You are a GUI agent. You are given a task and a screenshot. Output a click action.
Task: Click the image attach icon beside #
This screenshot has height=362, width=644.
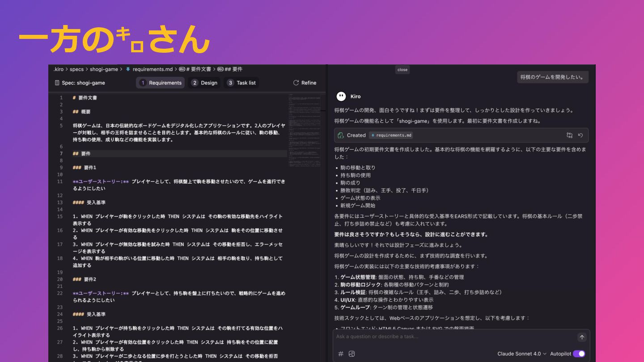tap(352, 354)
